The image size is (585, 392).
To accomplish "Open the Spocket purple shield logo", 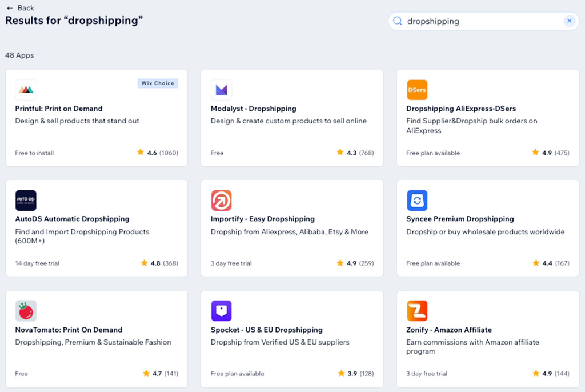I will [221, 311].
